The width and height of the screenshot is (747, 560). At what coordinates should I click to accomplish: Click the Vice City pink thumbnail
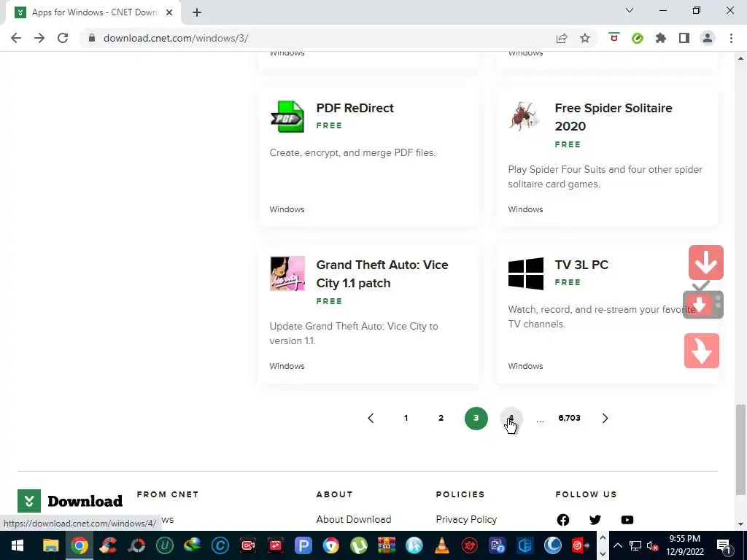287,273
